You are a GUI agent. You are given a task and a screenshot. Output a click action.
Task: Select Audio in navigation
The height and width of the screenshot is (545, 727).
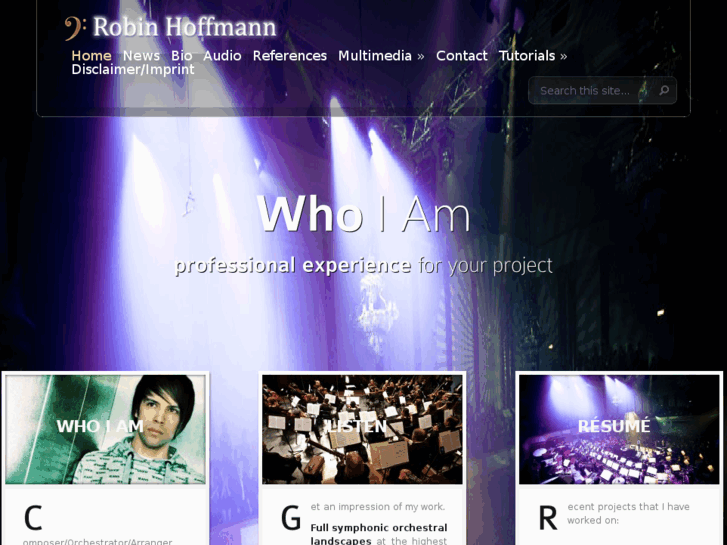click(x=223, y=56)
